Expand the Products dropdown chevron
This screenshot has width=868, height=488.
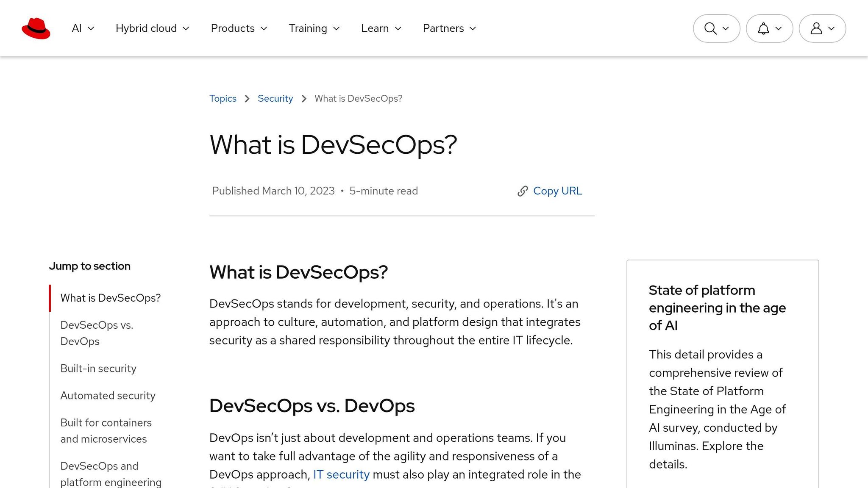tap(264, 28)
